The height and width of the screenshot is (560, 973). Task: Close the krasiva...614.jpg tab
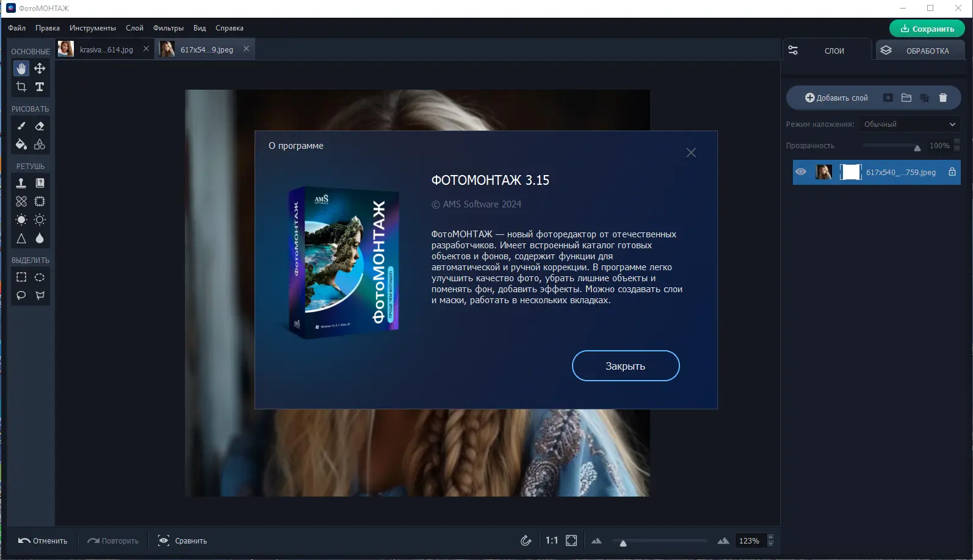pyautogui.click(x=146, y=49)
